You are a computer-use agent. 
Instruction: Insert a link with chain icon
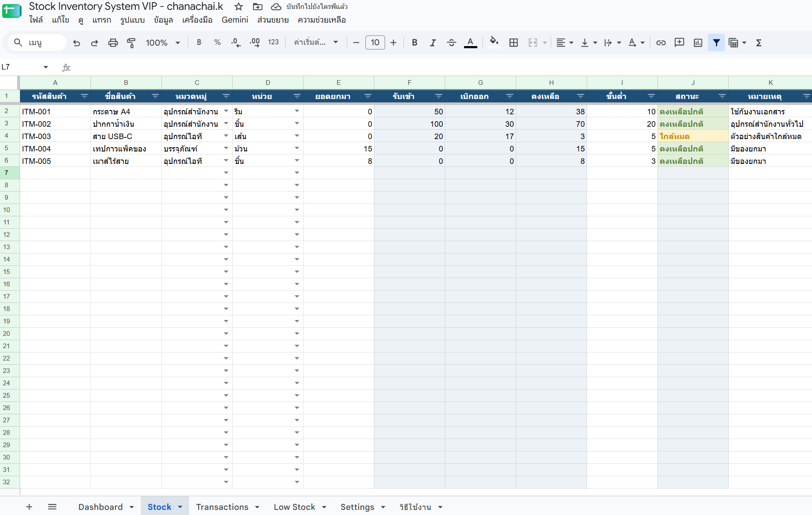pyautogui.click(x=661, y=43)
